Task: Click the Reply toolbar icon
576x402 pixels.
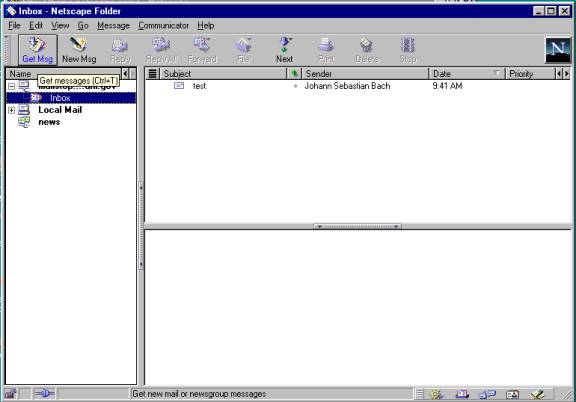Action: click(x=120, y=50)
